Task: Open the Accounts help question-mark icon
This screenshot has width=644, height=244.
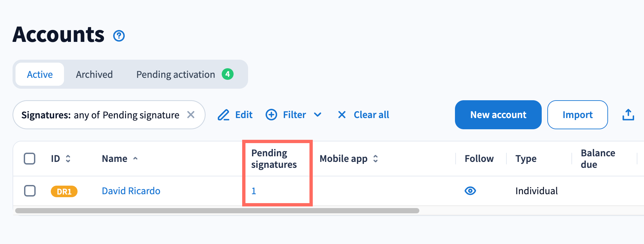Action: click(119, 36)
